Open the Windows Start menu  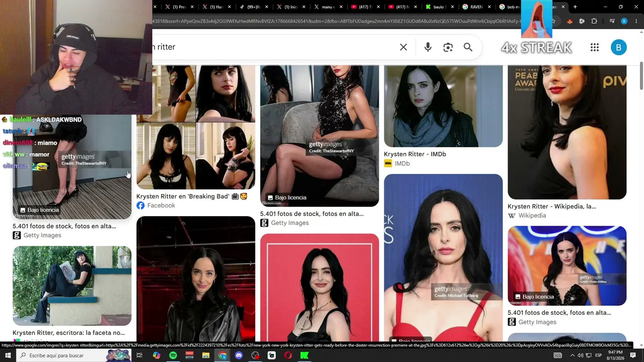[8, 355]
